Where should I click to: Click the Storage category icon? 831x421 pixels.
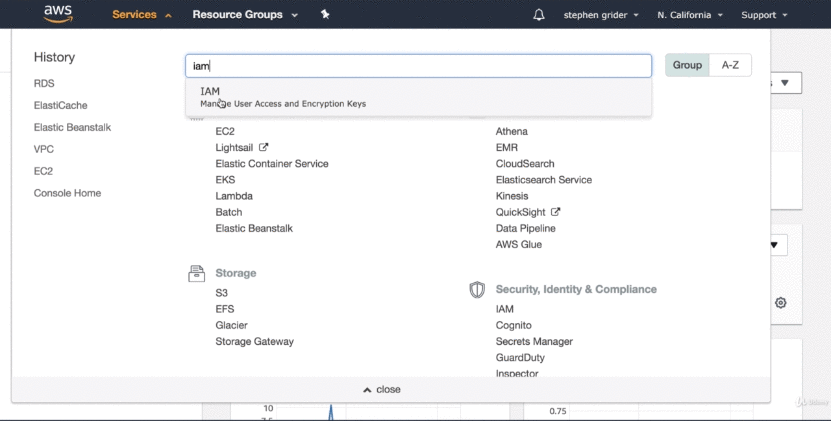[x=196, y=273]
